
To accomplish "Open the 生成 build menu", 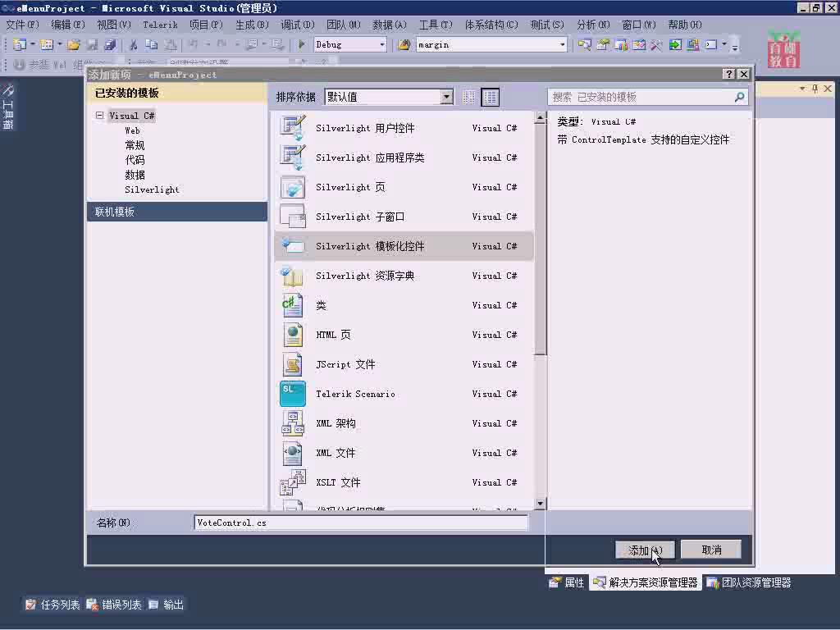I will pos(252,25).
